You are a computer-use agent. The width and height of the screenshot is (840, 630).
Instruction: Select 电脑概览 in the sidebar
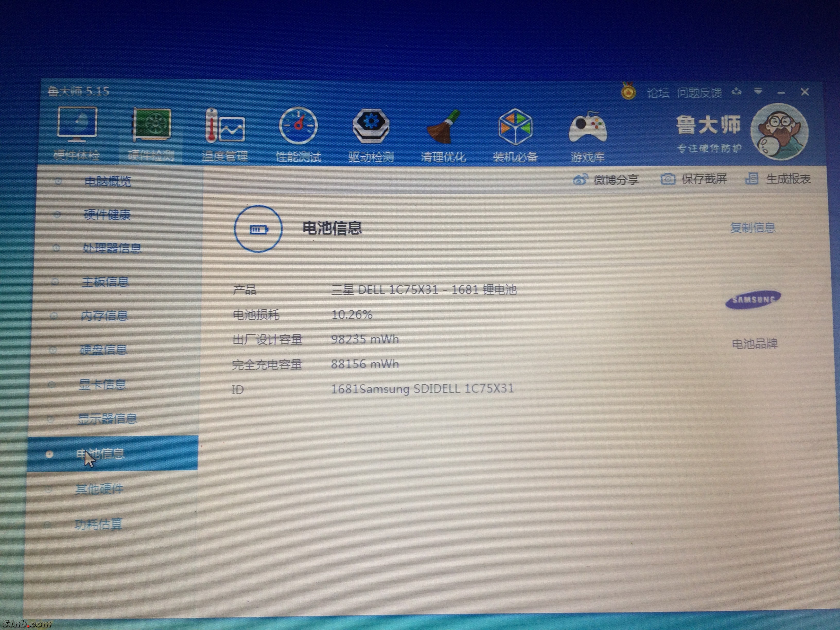click(108, 181)
